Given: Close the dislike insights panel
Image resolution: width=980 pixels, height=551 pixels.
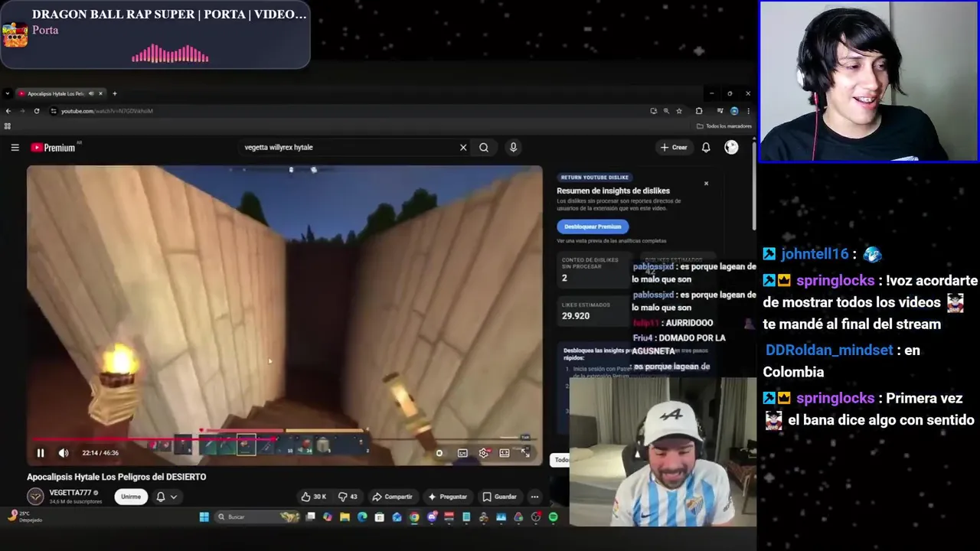Looking at the screenshot, I should pos(706,184).
